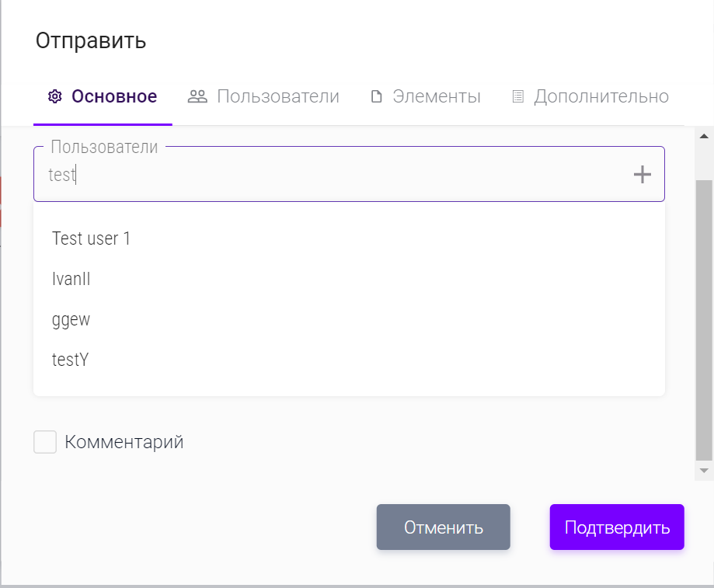Choose "IvanII" from the dropdown list

pyautogui.click(x=71, y=279)
